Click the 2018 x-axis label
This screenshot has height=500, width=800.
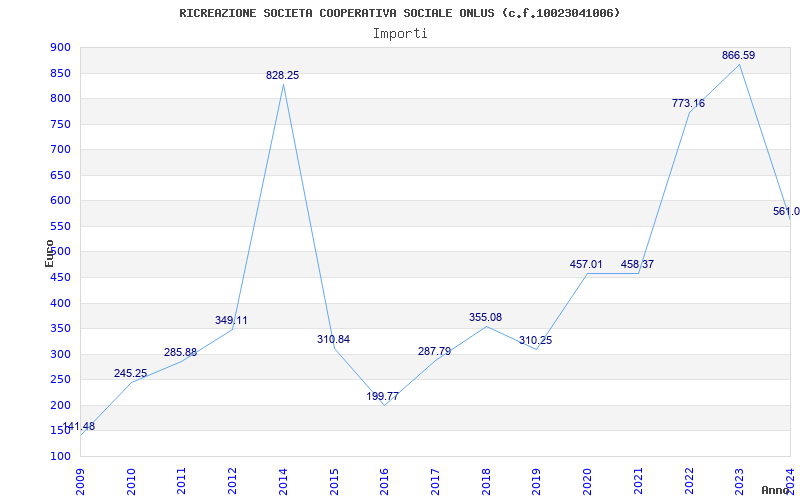pos(486,482)
